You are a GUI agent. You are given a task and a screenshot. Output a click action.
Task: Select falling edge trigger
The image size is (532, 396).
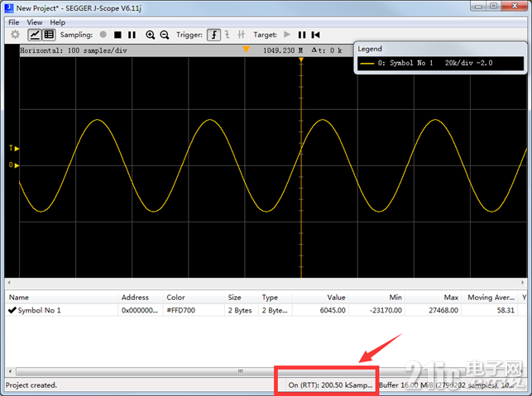coord(228,35)
